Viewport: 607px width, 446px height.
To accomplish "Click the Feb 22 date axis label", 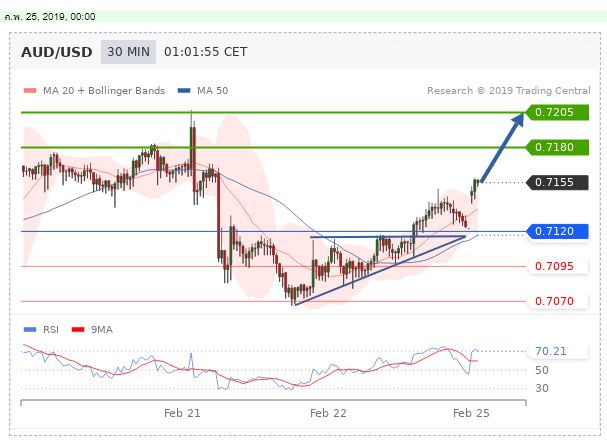I will 328,413.
